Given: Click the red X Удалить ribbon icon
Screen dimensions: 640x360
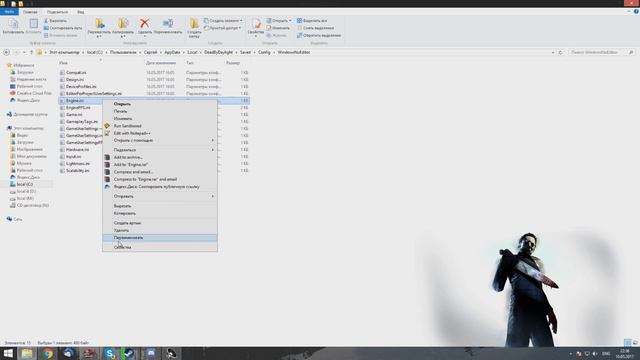Looking at the screenshot, I should [144, 27].
